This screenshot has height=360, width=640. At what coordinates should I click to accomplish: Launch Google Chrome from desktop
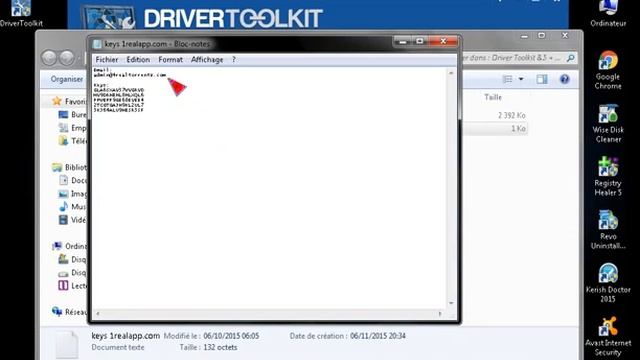click(x=608, y=70)
